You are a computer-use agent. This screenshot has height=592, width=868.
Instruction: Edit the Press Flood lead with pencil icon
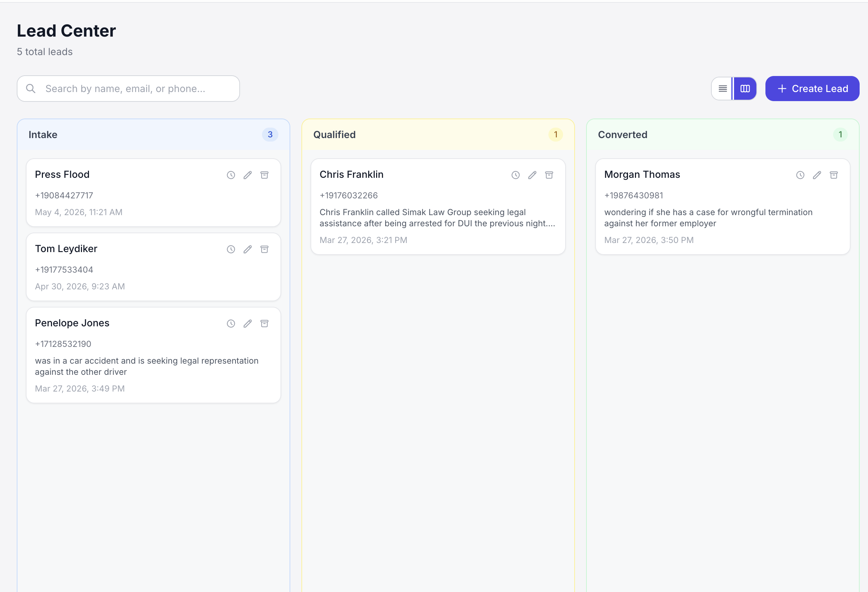[248, 175]
